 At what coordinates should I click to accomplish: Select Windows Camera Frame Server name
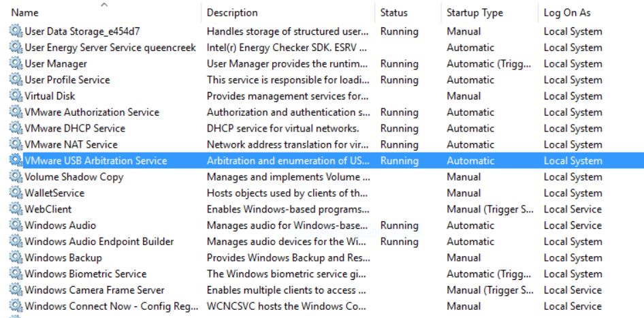click(95, 289)
